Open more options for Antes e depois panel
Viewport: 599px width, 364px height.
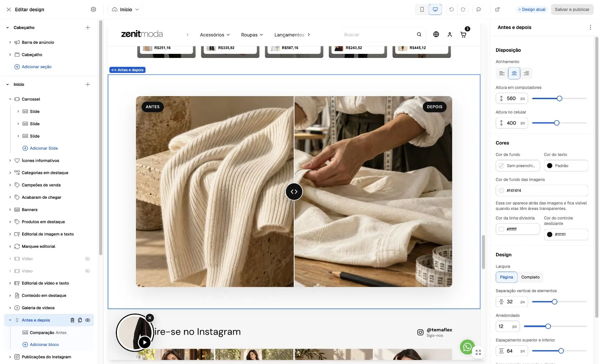[x=590, y=27]
